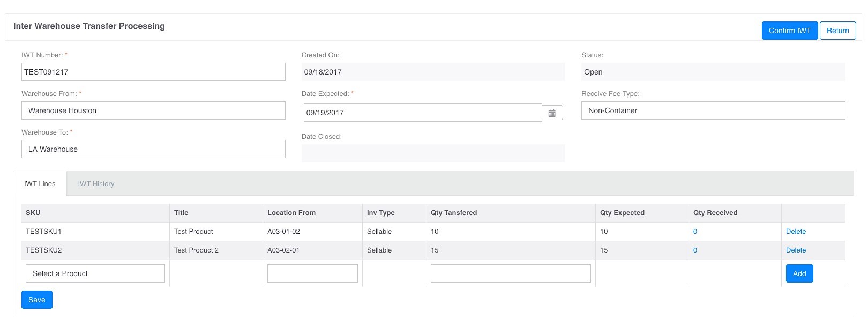
Task: Open the Select a Product dropdown
Action: (x=95, y=273)
